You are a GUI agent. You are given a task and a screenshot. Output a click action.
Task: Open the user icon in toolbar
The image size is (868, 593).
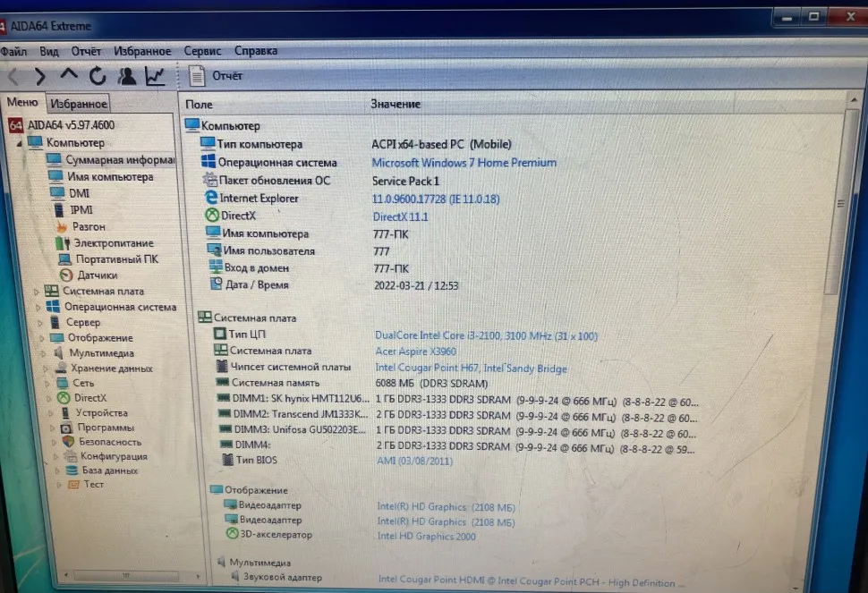click(127, 76)
